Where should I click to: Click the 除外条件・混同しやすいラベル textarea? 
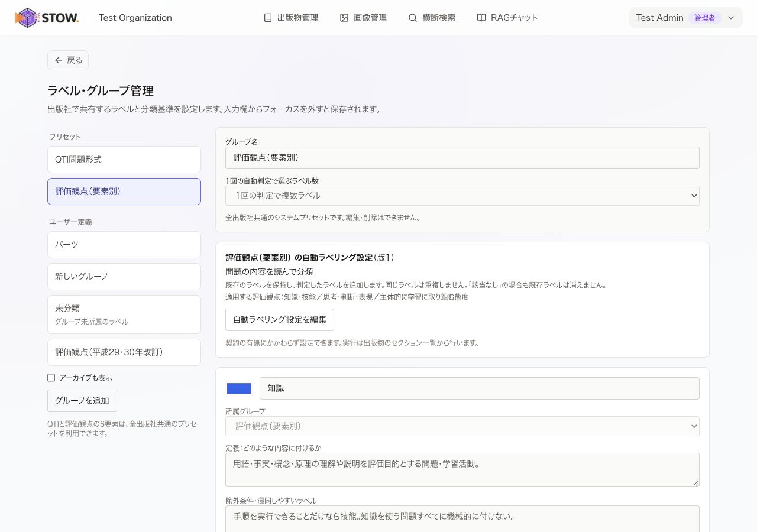[x=462, y=519]
